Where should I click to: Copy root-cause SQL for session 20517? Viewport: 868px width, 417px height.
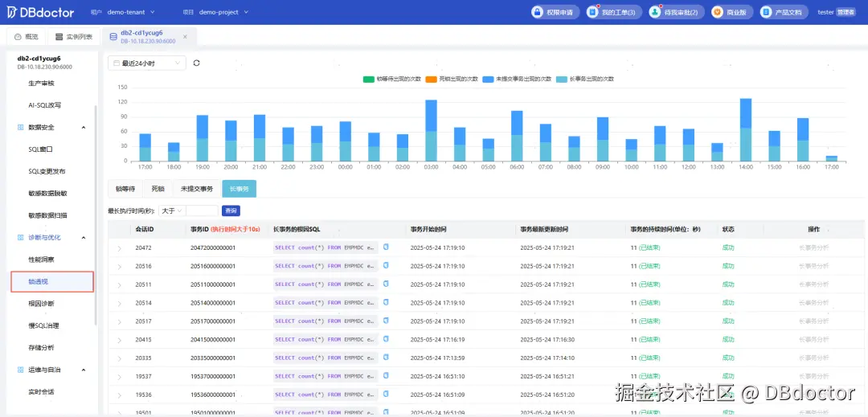point(386,321)
